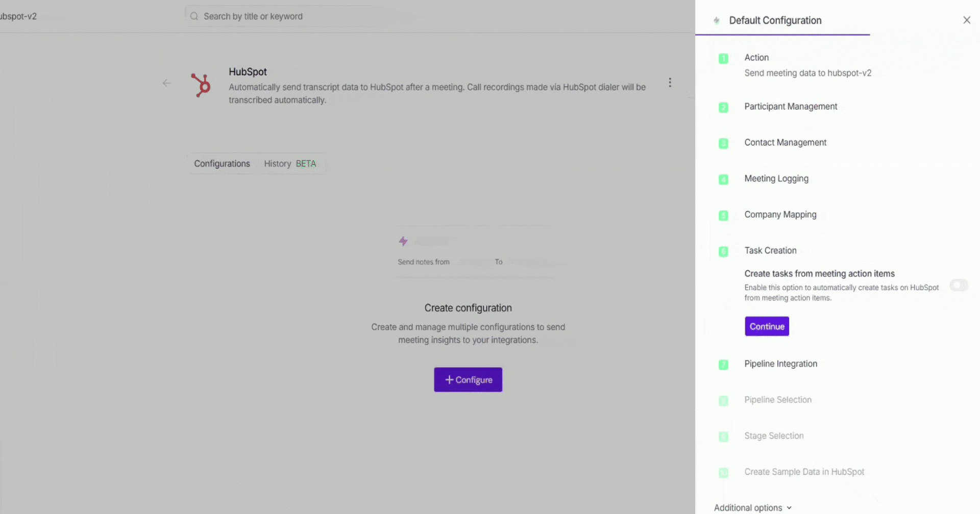
Task: Expand the Meeting Logging step
Action: 776,179
